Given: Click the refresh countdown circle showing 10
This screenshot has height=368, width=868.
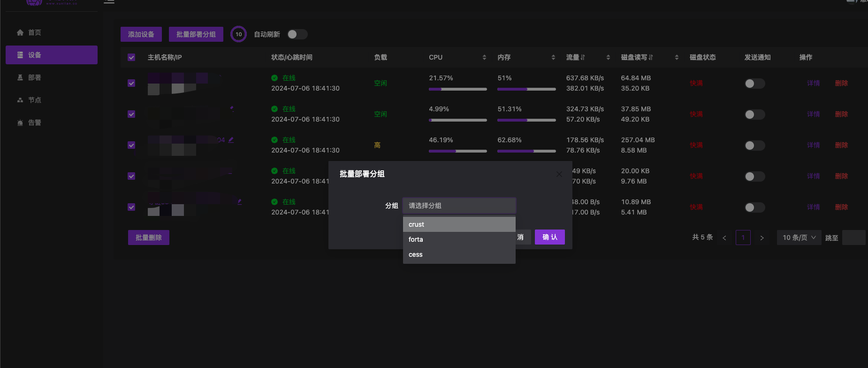Looking at the screenshot, I should 238,34.
